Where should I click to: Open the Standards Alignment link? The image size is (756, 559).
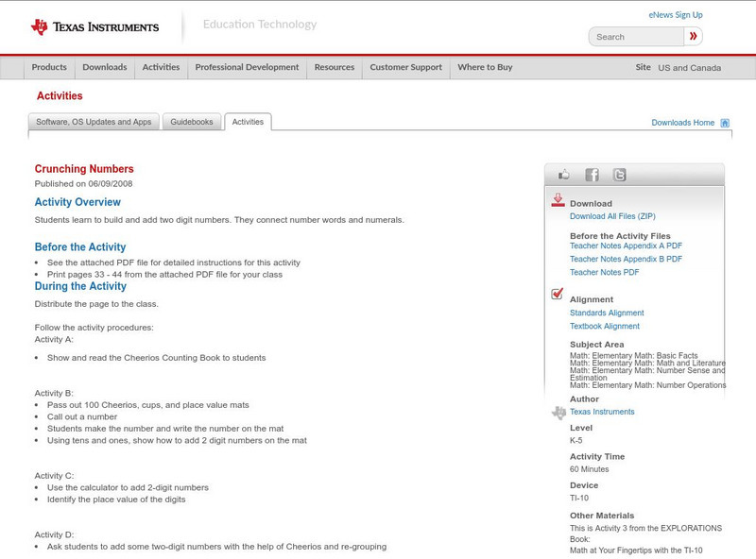tap(607, 313)
